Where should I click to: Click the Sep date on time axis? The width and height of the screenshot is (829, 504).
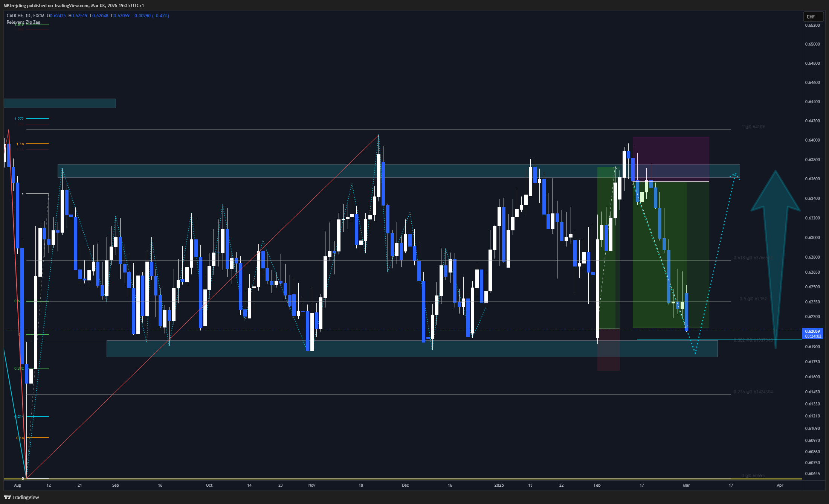[116, 485]
